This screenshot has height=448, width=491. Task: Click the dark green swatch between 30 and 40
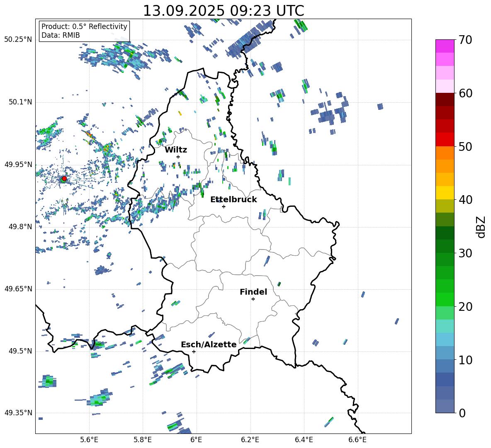tap(445, 233)
